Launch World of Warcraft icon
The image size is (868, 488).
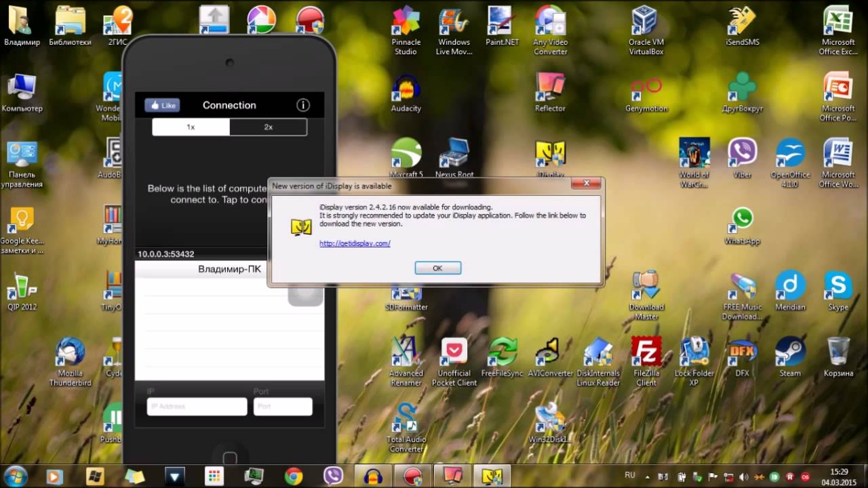pos(694,163)
